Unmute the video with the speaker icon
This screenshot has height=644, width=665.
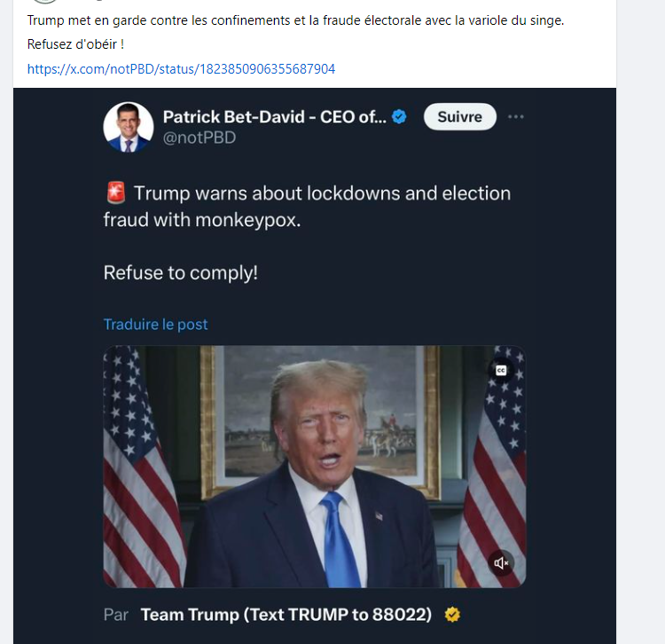pyautogui.click(x=501, y=563)
